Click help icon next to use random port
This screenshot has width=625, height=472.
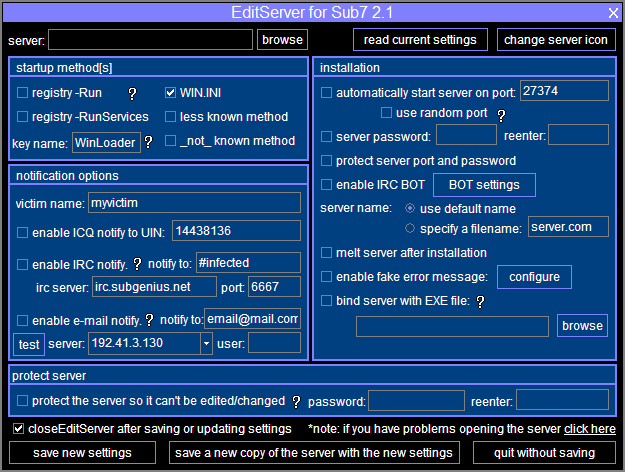[x=502, y=114]
